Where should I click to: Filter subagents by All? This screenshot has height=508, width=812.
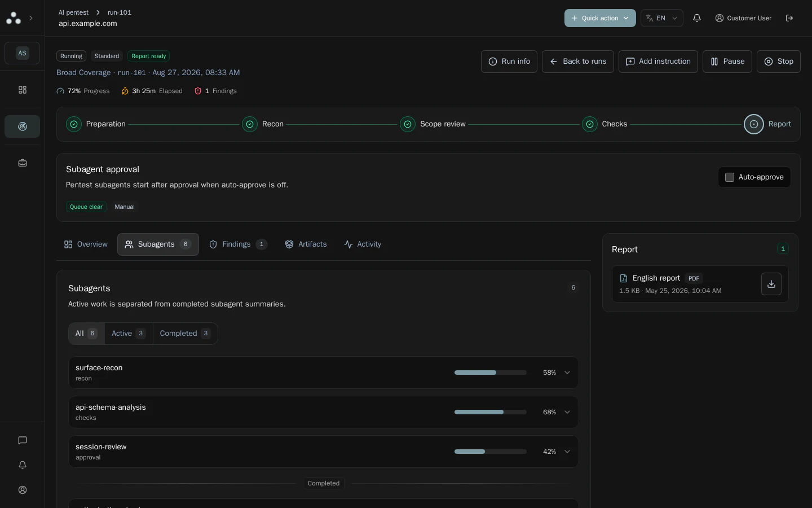[86, 334]
